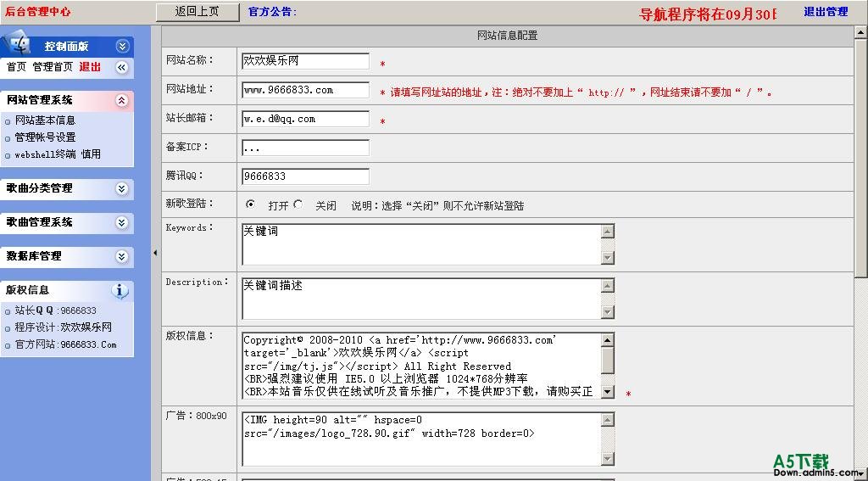
Task: Click the 返回上页 button
Action: 198,12
